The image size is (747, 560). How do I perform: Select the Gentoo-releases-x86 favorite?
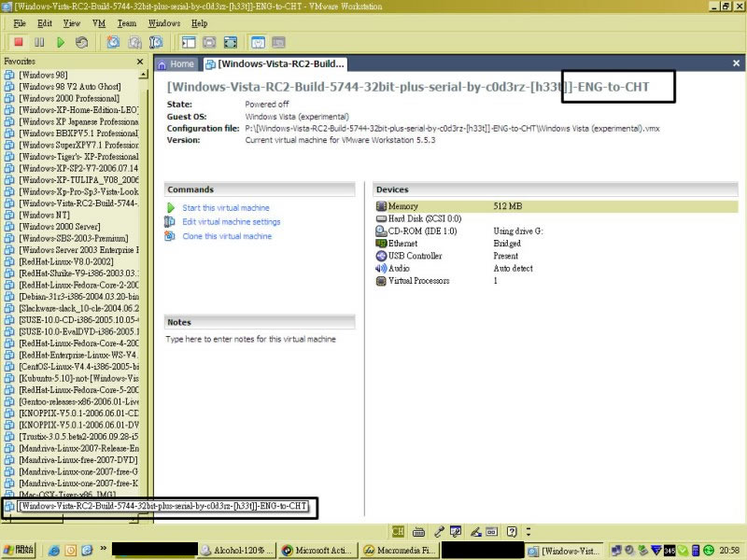click(x=78, y=401)
